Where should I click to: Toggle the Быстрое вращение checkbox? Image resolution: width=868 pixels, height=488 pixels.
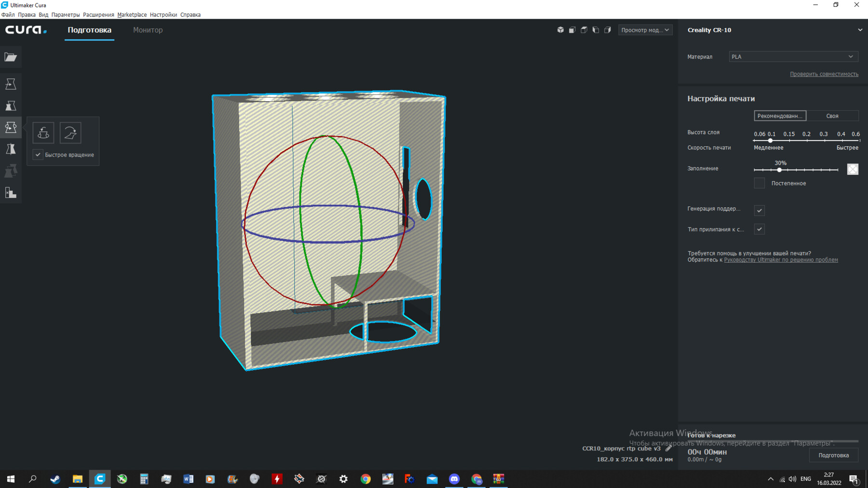pyautogui.click(x=38, y=155)
